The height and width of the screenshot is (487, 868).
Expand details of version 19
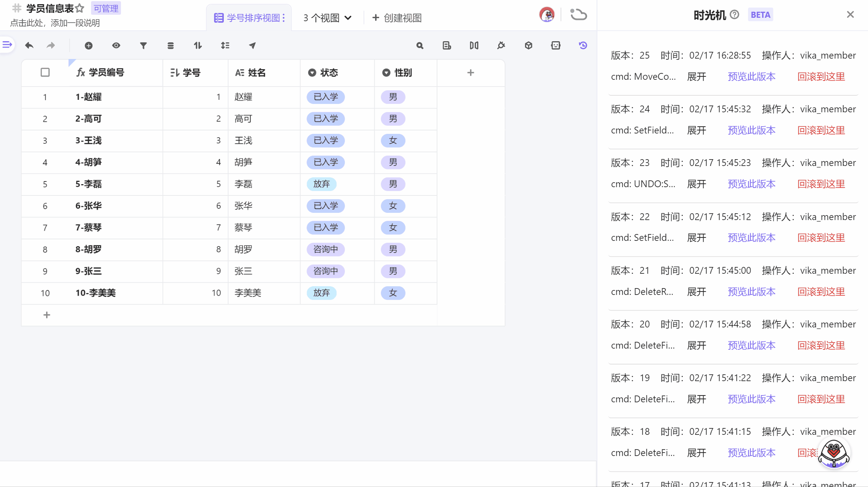click(696, 399)
